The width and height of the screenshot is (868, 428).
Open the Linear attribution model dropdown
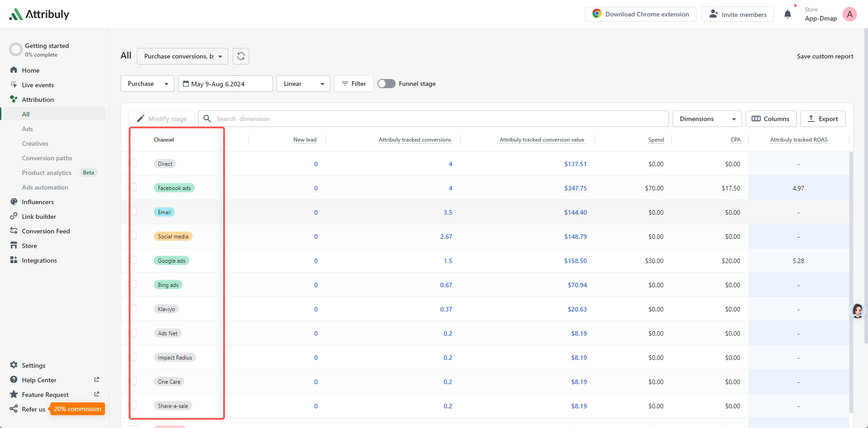[x=303, y=84]
